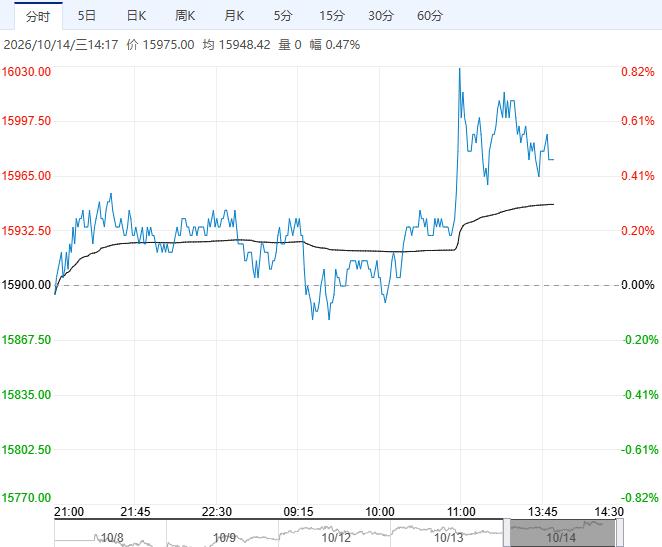Click the 13:45 time axis label

(543, 512)
